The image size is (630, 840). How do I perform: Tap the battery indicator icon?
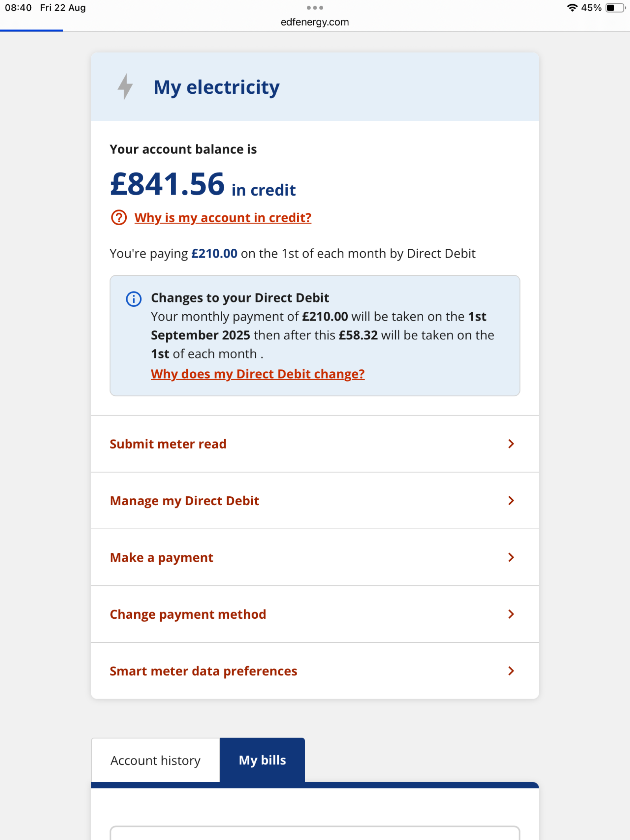[615, 7]
